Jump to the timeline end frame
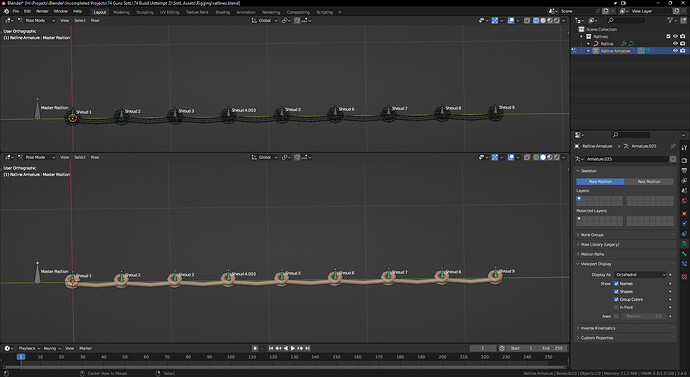The height and width of the screenshot is (377, 690). 307,348
